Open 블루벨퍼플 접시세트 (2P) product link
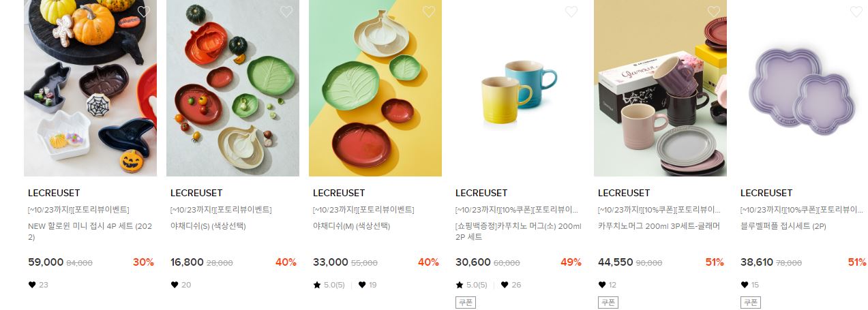 (784, 226)
